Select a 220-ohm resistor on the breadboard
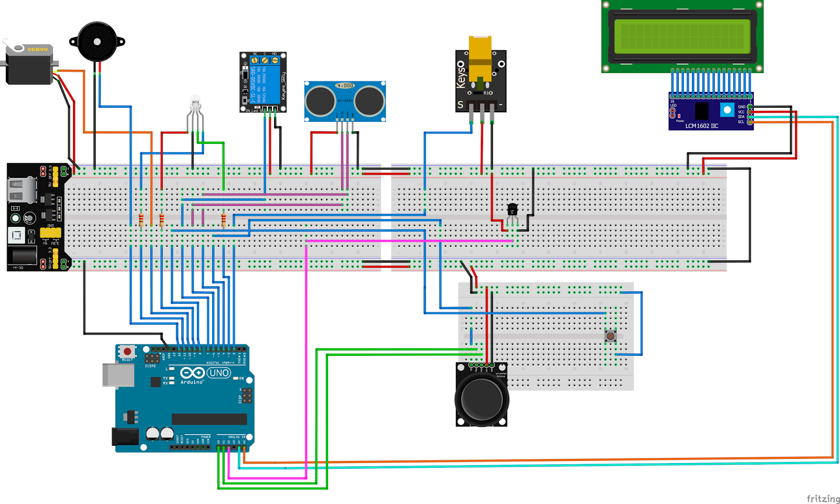The image size is (840, 504). pyautogui.click(x=141, y=220)
